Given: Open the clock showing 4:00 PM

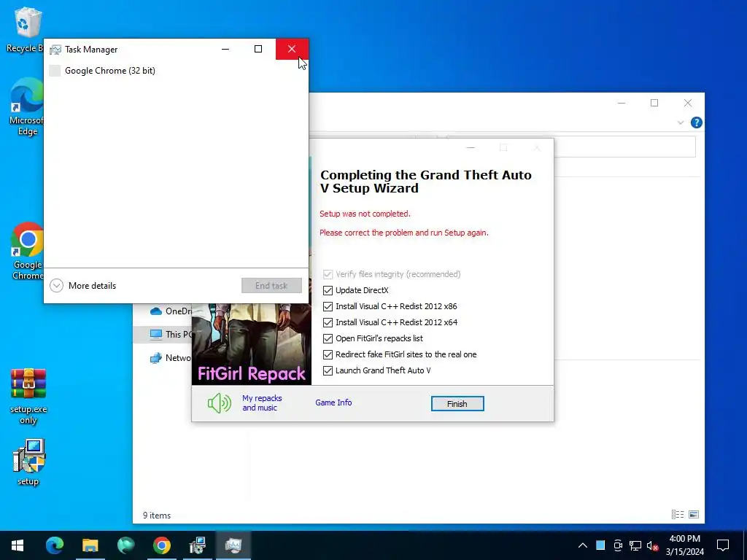Looking at the screenshot, I should (x=685, y=545).
